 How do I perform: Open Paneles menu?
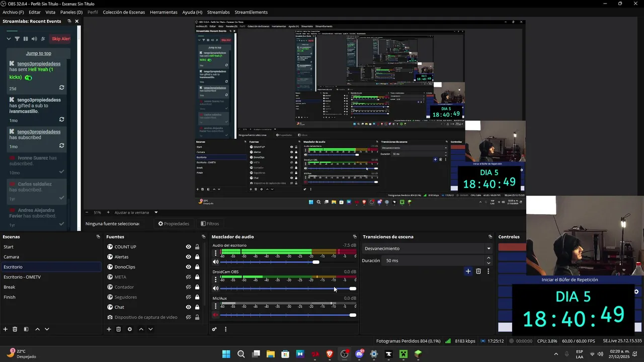click(x=71, y=12)
